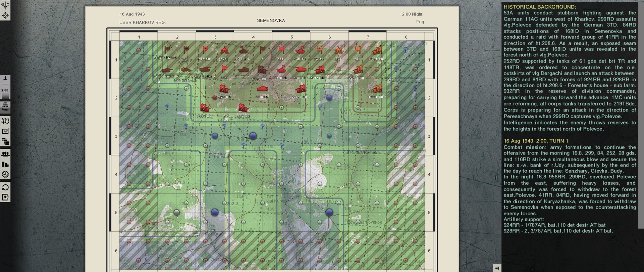Toggle the person silhouette sidebar button
The width and height of the screenshot is (644, 272).
click(x=5, y=79)
